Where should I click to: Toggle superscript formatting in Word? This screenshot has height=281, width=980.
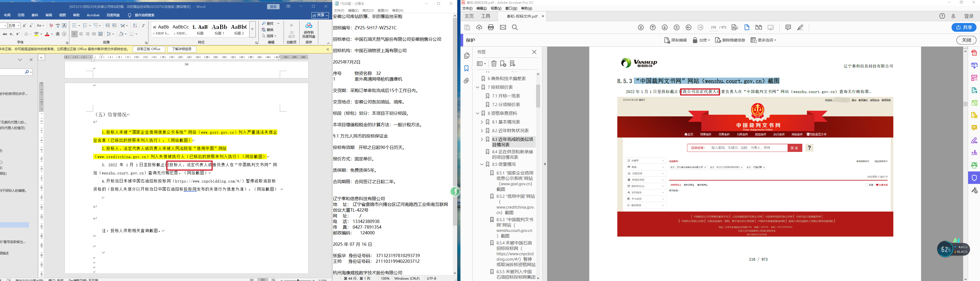tap(18, 34)
